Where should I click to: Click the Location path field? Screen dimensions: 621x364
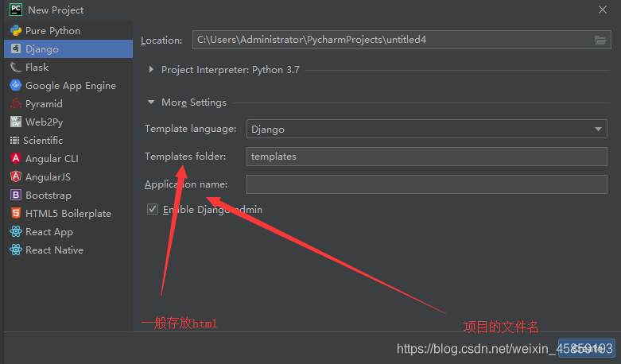(x=402, y=40)
